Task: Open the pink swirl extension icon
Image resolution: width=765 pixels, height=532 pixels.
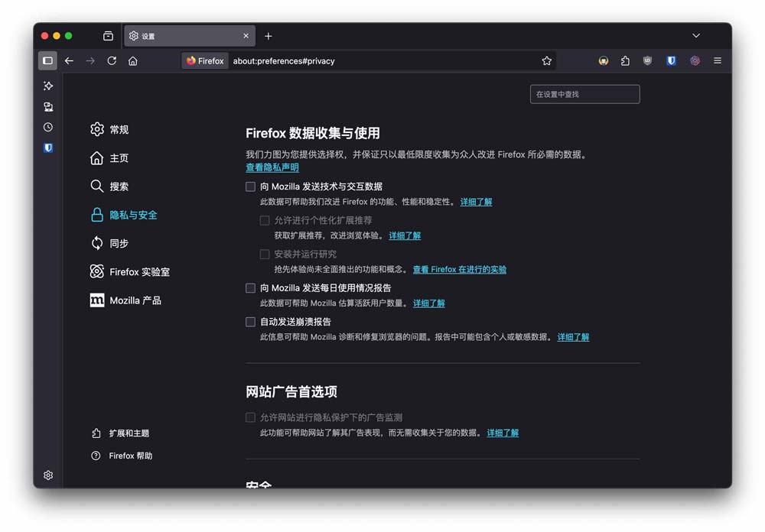Action: [x=695, y=61]
